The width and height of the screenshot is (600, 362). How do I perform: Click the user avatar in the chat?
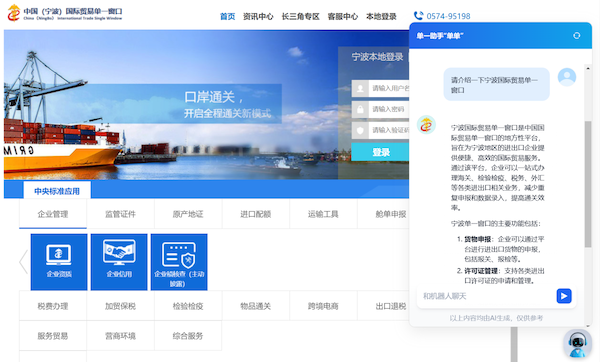567,77
